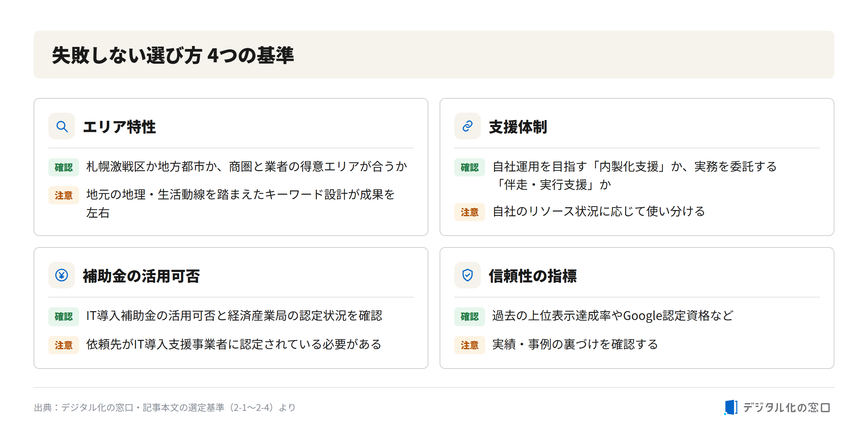Viewport: 868px width, 448px height.
Task: Click the デジタル化の窓口 logo icon in footer
Action: coord(731,407)
